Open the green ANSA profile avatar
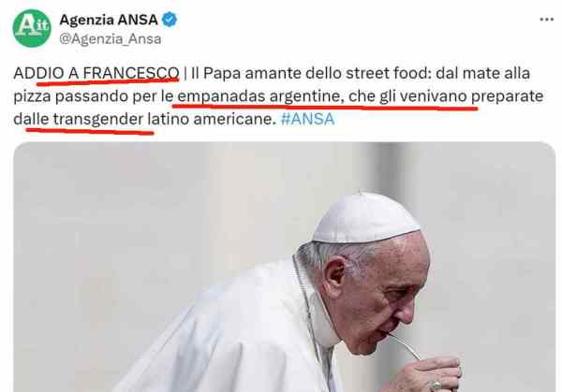The height and width of the screenshot is (392, 562). [x=32, y=28]
